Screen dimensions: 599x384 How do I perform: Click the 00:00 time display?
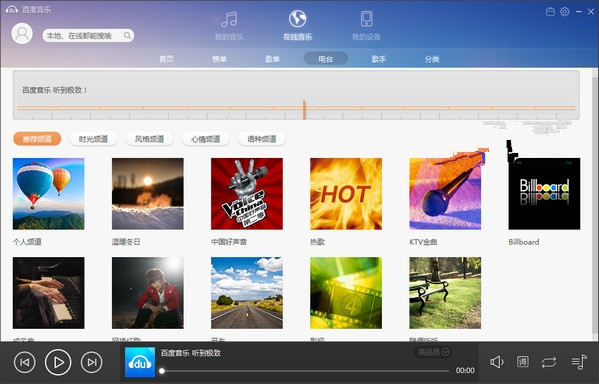465,371
